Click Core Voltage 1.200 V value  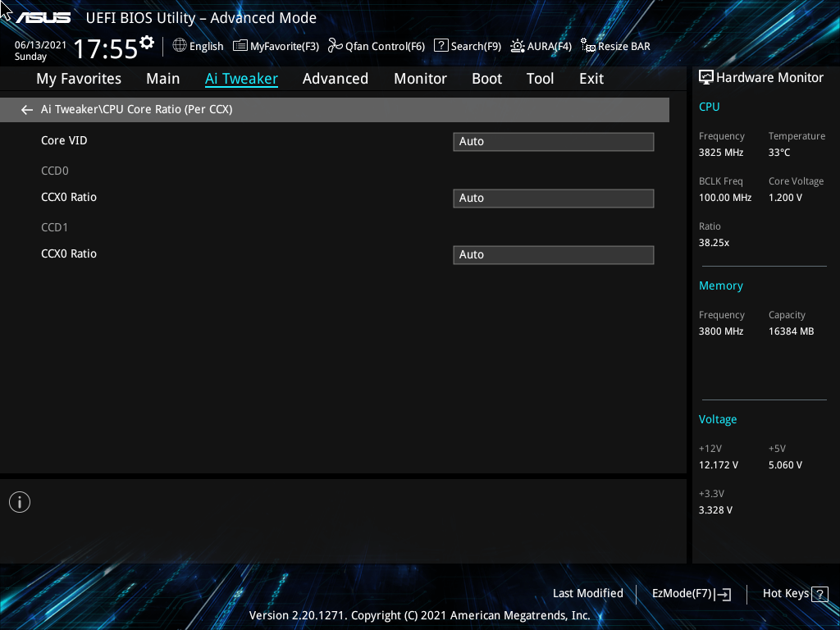[x=785, y=198]
